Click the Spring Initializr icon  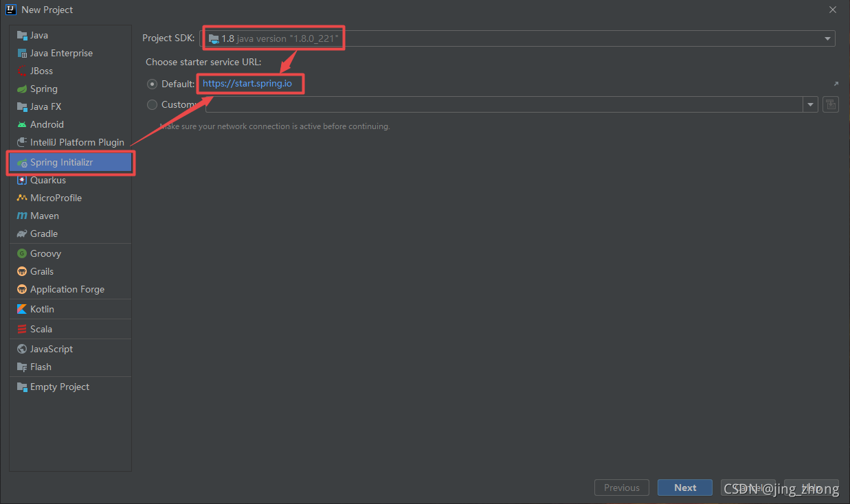(x=22, y=163)
